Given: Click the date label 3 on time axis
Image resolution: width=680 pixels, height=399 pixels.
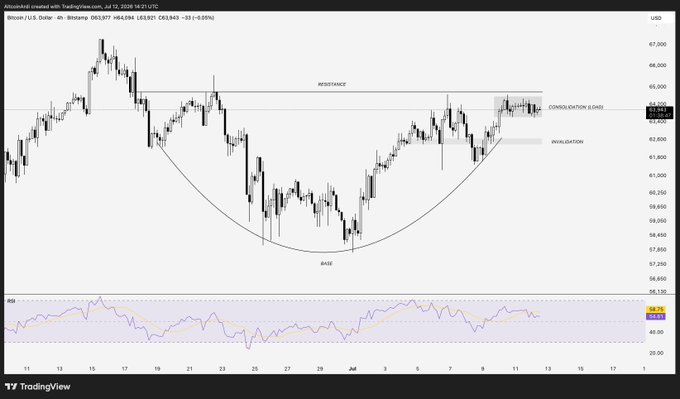Looking at the screenshot, I should 385,369.
